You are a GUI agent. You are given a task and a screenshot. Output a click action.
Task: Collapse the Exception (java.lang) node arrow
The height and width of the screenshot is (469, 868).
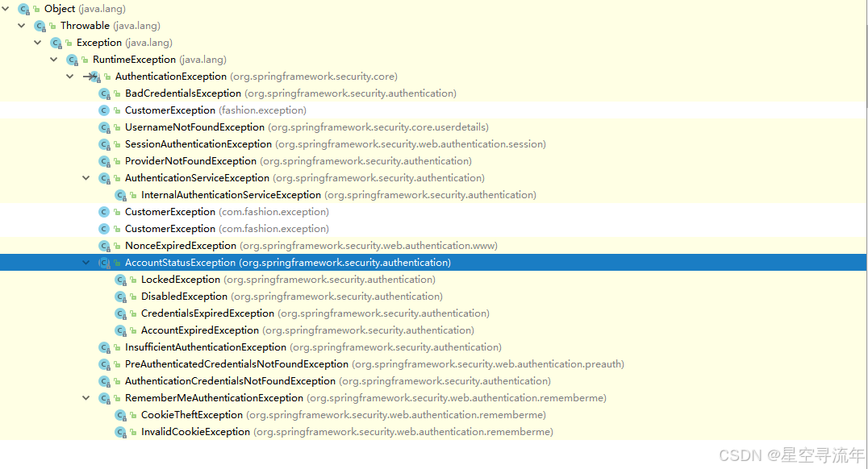38,43
